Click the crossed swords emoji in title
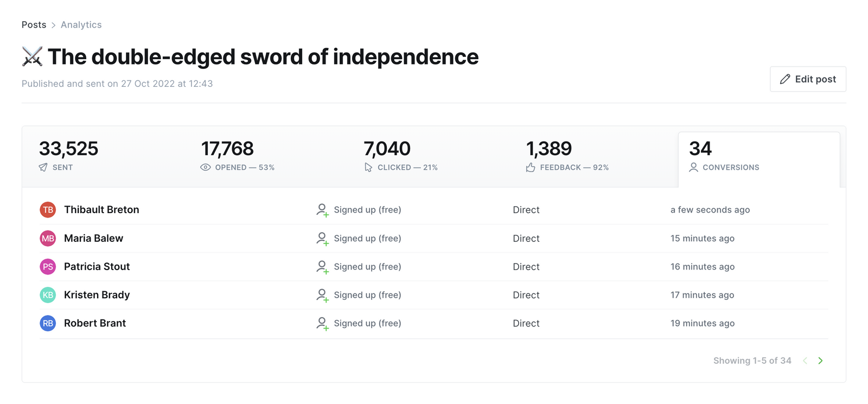 click(x=32, y=56)
